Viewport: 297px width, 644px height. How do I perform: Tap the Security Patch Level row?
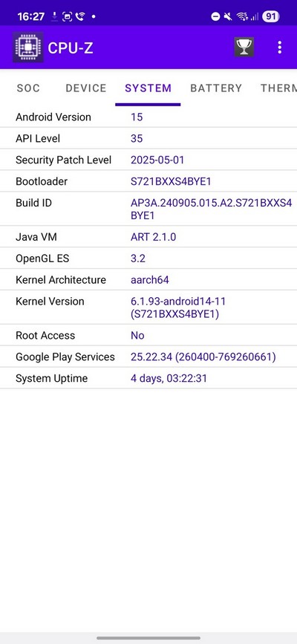pyautogui.click(x=148, y=160)
